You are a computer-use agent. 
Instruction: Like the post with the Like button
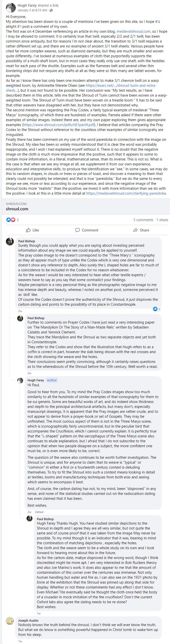click(32, 230)
